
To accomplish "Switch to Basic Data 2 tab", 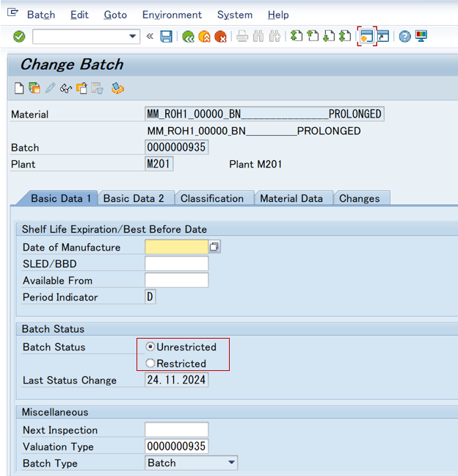I will coord(134,198).
